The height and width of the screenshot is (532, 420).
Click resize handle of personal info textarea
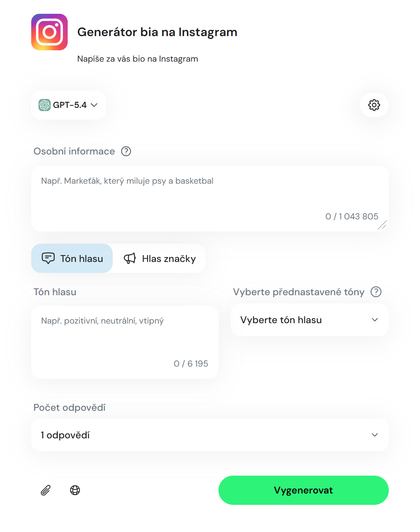pos(382,225)
